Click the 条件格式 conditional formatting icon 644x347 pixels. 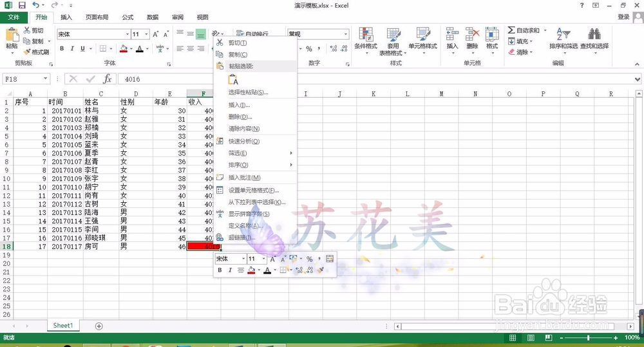click(366, 35)
